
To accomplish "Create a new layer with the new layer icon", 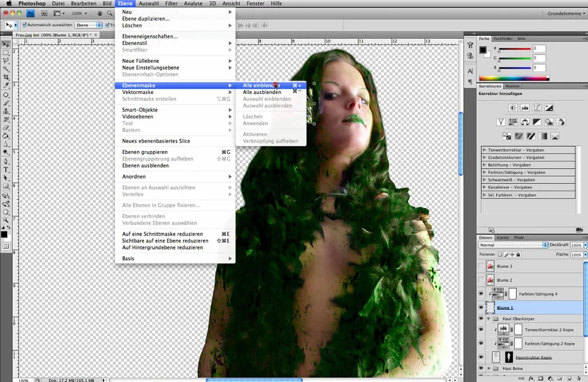I will pos(568,378).
